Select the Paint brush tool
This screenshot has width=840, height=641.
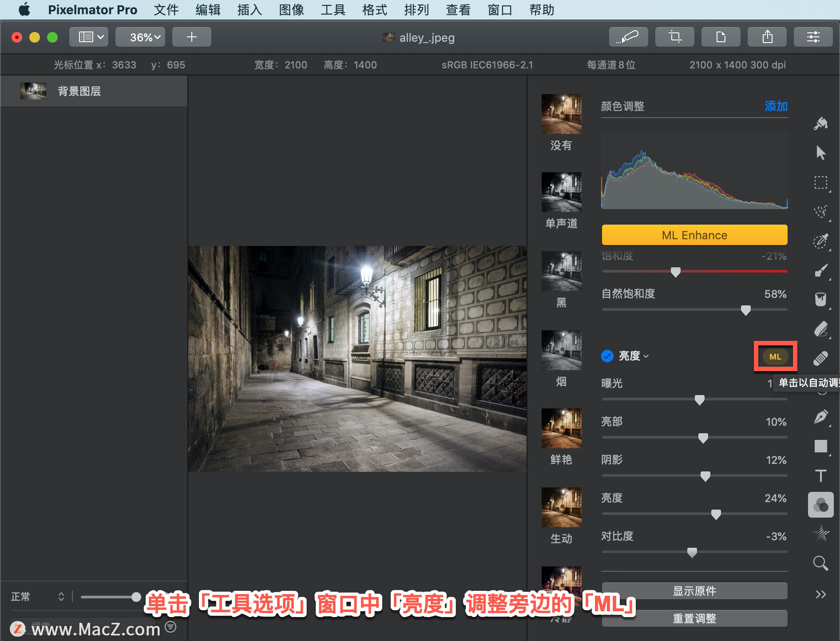pyautogui.click(x=820, y=270)
